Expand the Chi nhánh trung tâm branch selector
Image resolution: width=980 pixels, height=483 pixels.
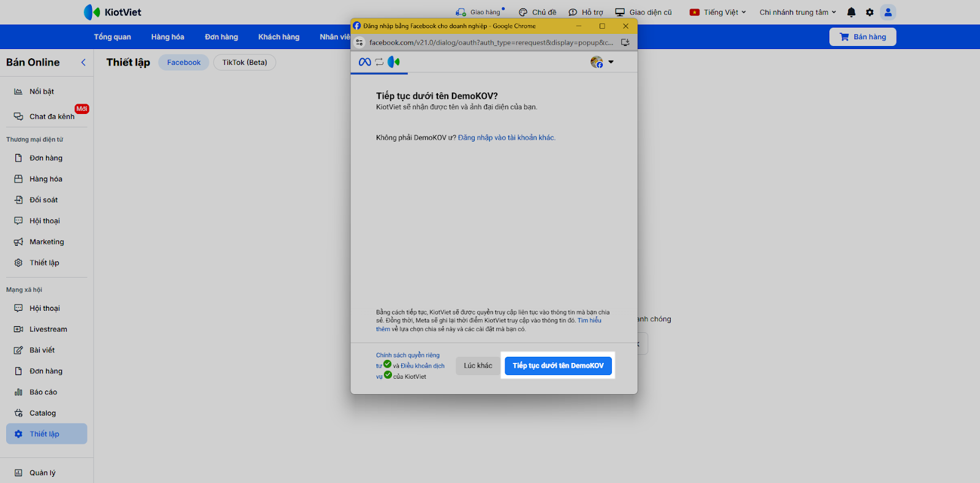click(x=797, y=12)
